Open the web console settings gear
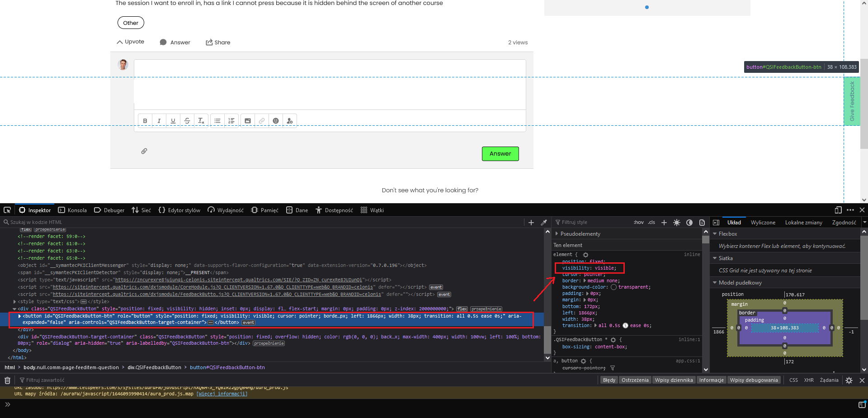The width and height of the screenshot is (868, 418). (x=849, y=380)
